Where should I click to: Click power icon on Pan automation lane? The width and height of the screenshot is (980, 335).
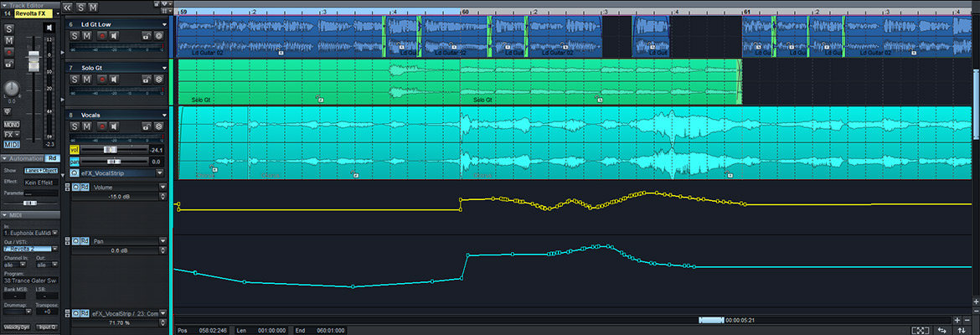pos(75,240)
